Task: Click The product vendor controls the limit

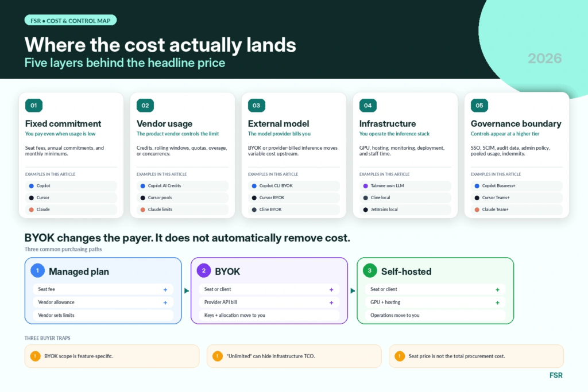Action: coord(177,134)
